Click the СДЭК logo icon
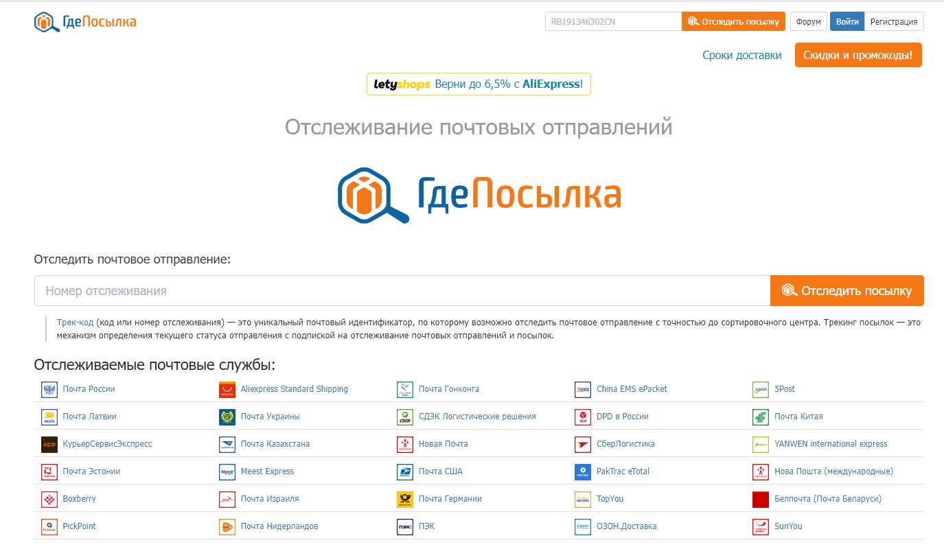This screenshot has height=560, width=944. [405, 417]
